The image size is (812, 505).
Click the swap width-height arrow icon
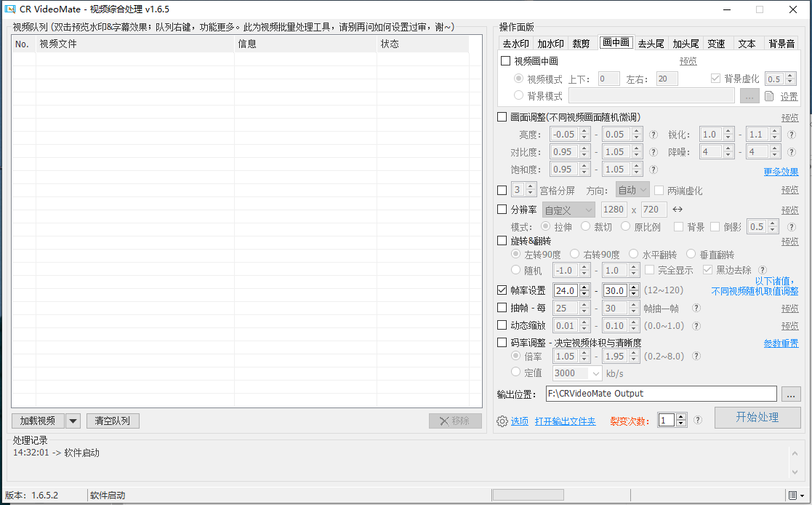click(x=678, y=210)
